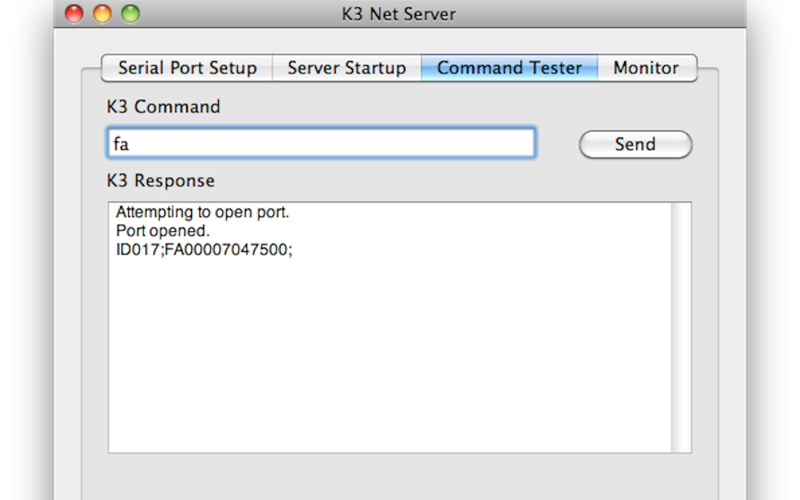Screen dimensions: 800x500
Task: Click the 'Port opened.' response line
Action: pyautogui.click(x=163, y=231)
